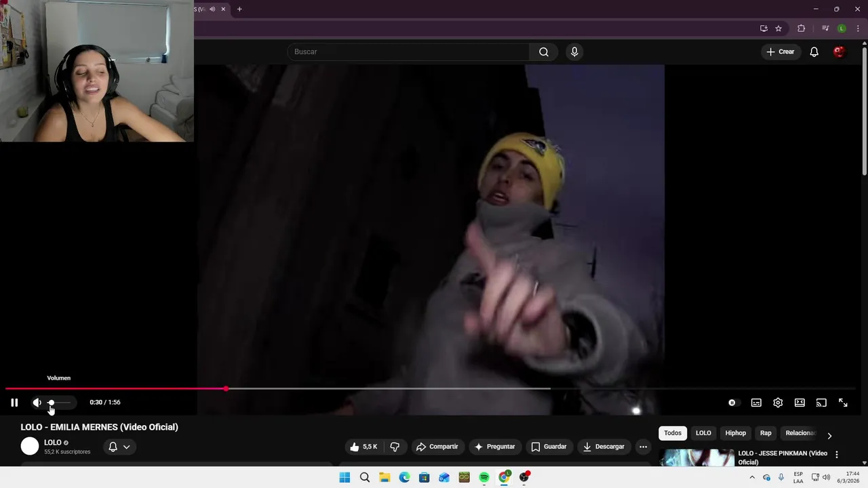Mute the video with the speaker icon
This screenshot has width=868, height=488.
[x=37, y=403]
